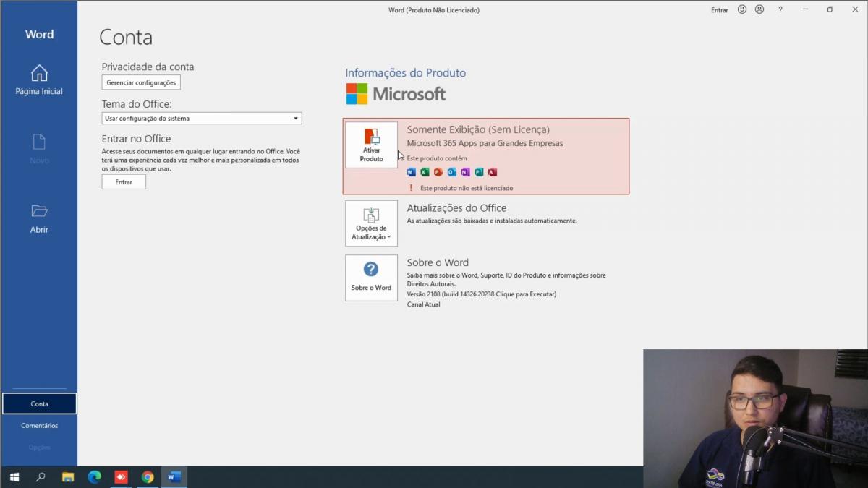Click the Outlook app icon in product list

click(x=452, y=172)
